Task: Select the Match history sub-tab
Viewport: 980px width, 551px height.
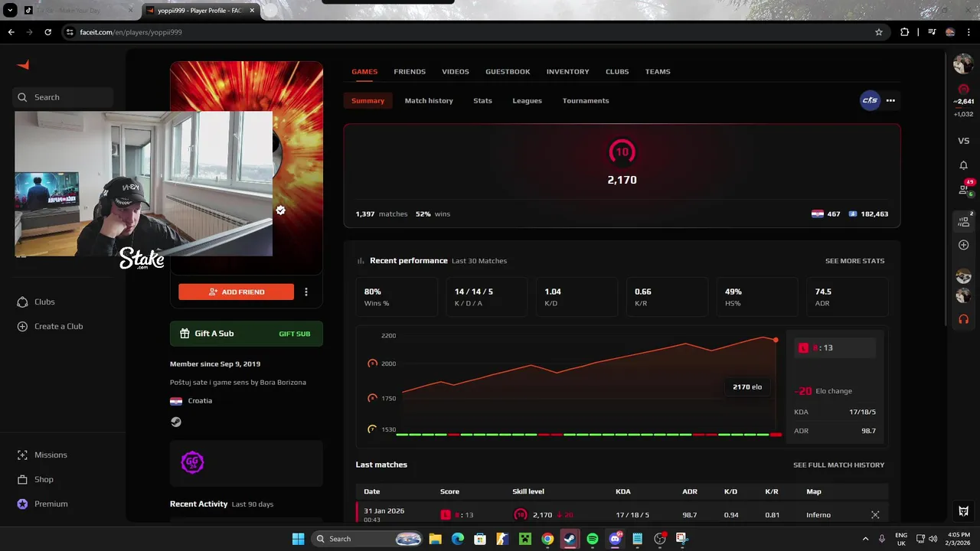Action: (x=429, y=100)
